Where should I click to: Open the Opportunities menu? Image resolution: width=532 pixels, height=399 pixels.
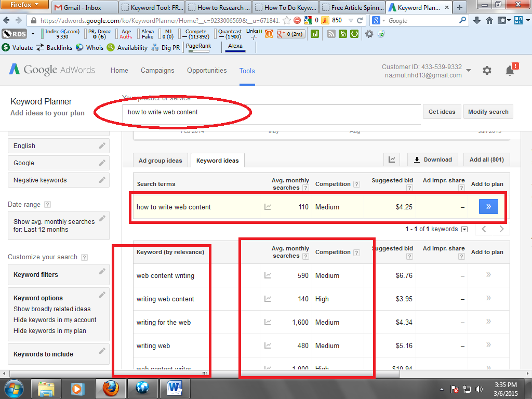207,71
